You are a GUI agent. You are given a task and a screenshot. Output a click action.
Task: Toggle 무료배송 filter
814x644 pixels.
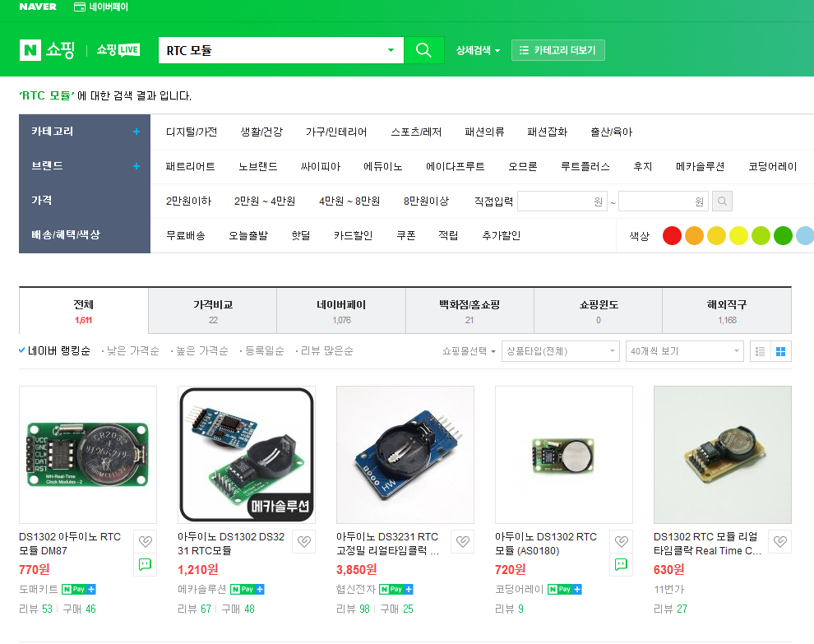coord(185,236)
